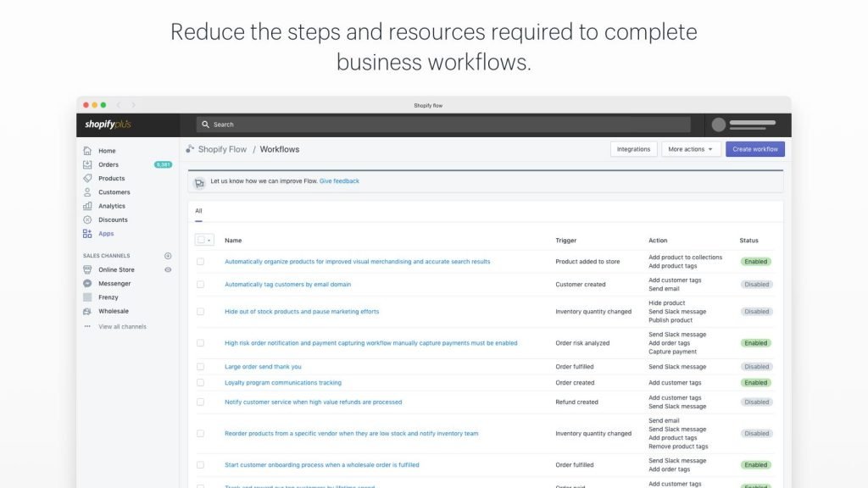Open Apps in the sidebar menu
This screenshot has height=488, width=868.
click(105, 234)
